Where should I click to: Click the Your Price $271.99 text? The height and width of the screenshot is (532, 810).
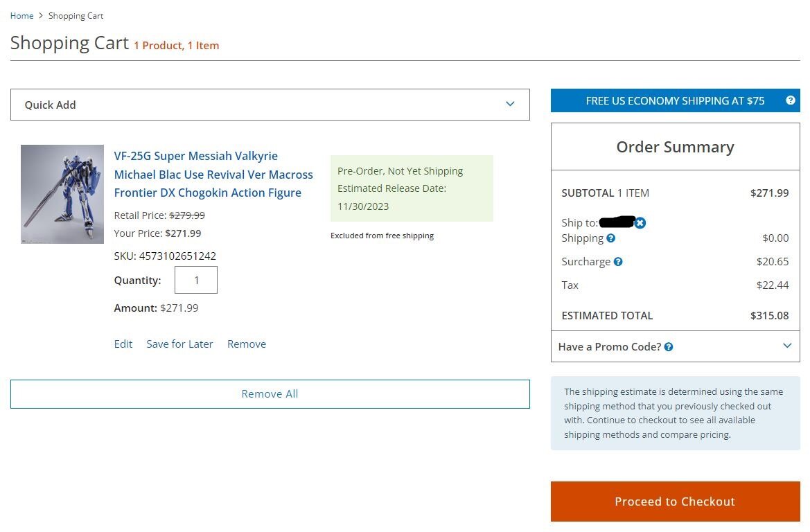(x=157, y=233)
